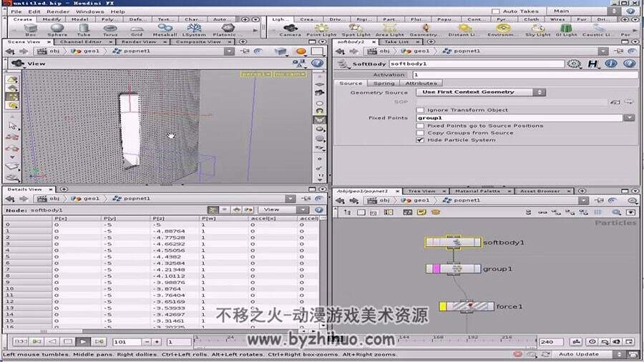Enable Ignore Transform Object checkbox
The image size is (644, 362).
[420, 110]
